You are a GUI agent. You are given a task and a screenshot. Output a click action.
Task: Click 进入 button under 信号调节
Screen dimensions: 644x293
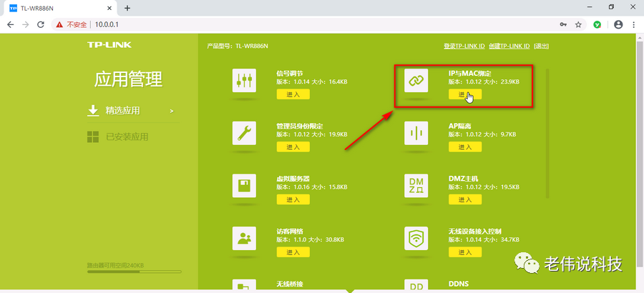coord(293,94)
